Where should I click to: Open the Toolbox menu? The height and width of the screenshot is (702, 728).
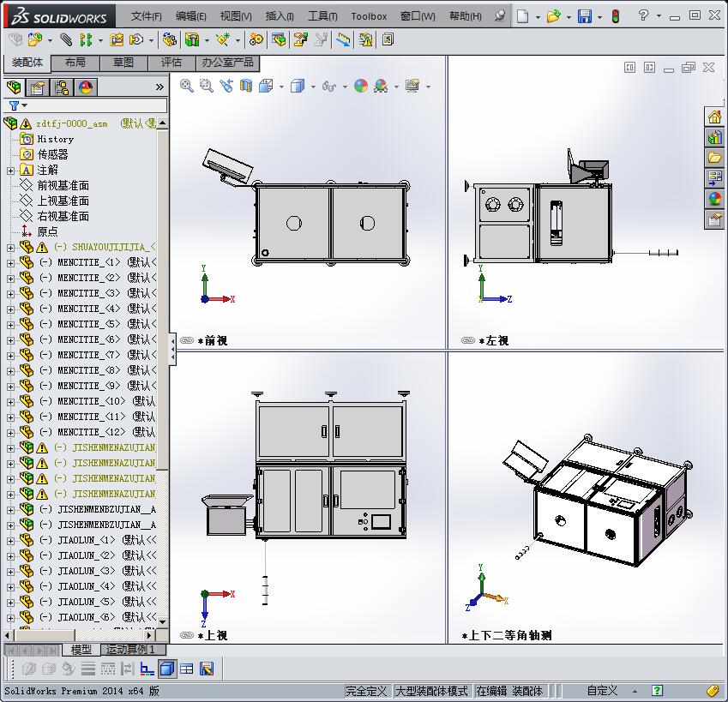(x=369, y=16)
